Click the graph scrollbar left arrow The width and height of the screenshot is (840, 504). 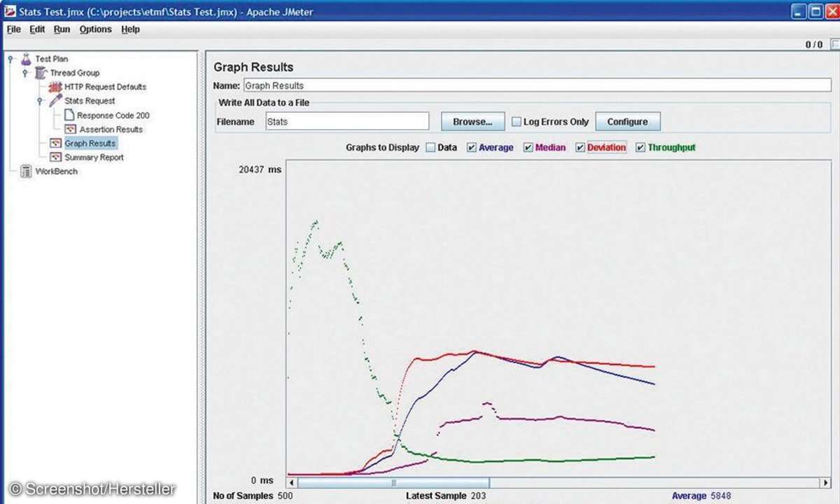pos(292,482)
